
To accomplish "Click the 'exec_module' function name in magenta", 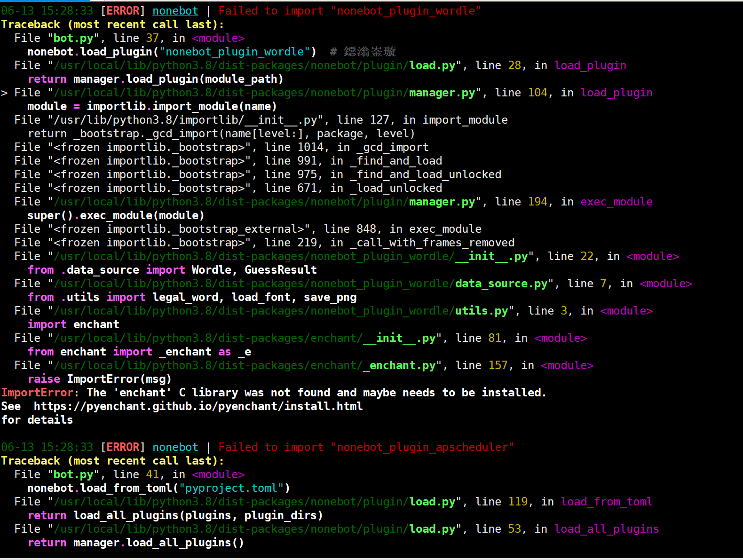I will [x=617, y=202].
